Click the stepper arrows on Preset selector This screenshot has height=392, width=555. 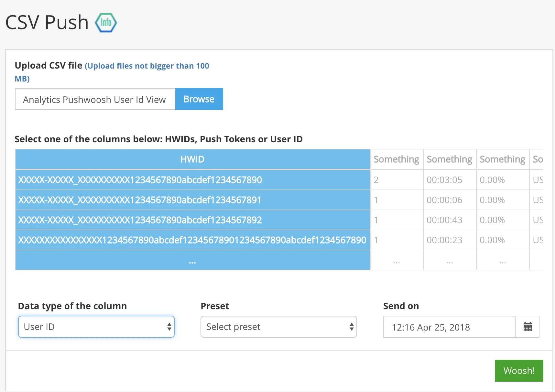click(351, 327)
